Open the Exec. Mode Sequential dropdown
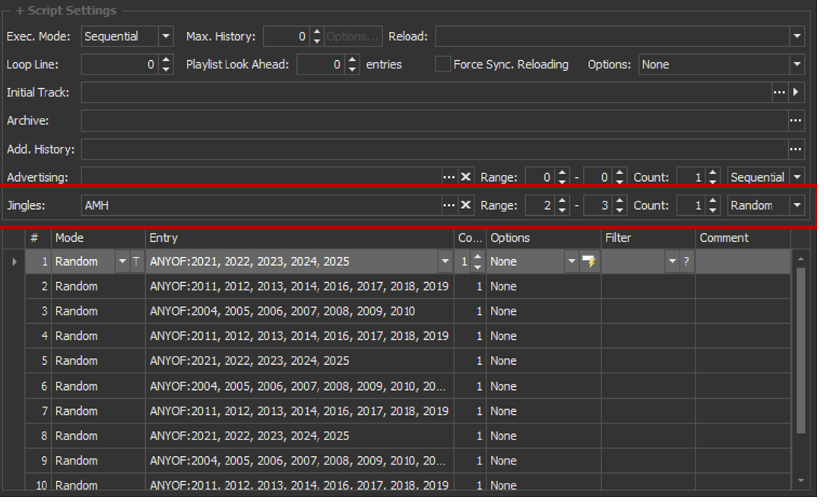 coord(166,36)
